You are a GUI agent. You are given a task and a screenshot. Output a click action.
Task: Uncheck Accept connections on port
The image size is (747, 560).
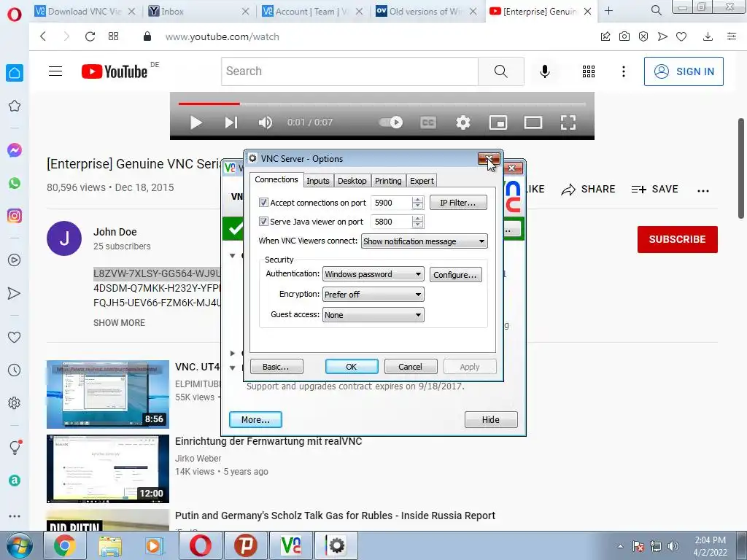point(263,203)
